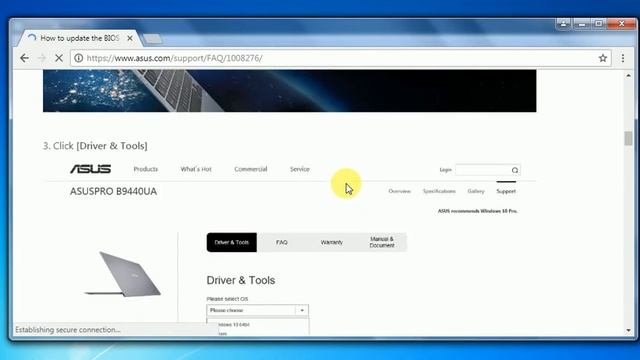Go to the Overview section
Screen dimensions: 640x360
(x=399, y=191)
